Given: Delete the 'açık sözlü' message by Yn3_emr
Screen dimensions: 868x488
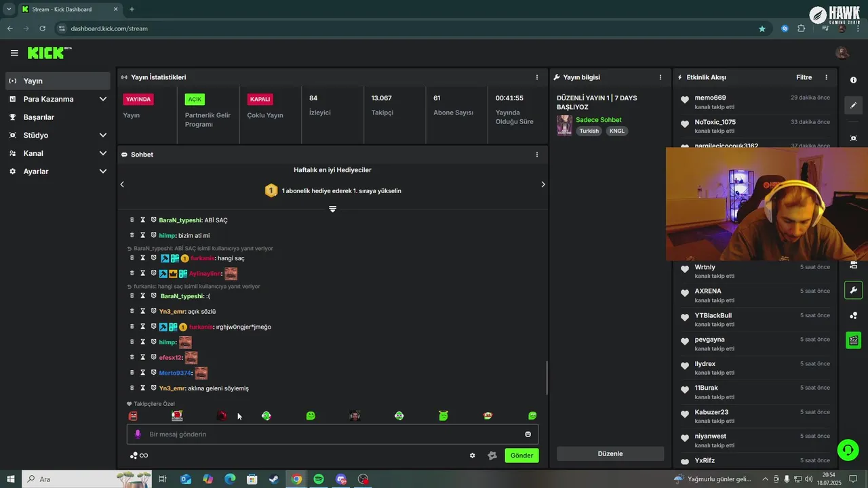Looking at the screenshot, I should 132,311.
